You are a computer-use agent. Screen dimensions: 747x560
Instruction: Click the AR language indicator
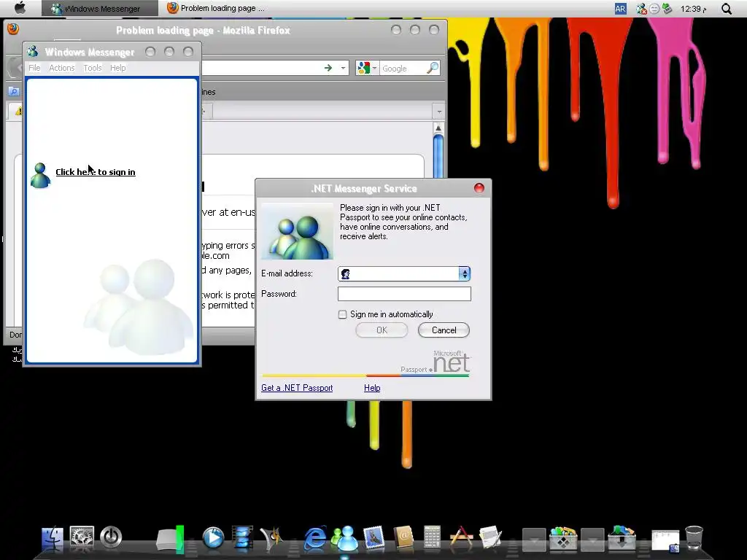tap(620, 9)
